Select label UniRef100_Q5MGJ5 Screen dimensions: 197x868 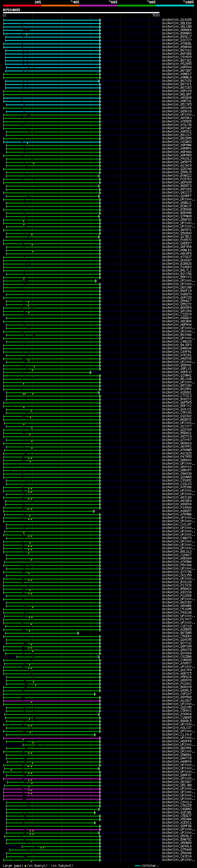(x=177, y=172)
